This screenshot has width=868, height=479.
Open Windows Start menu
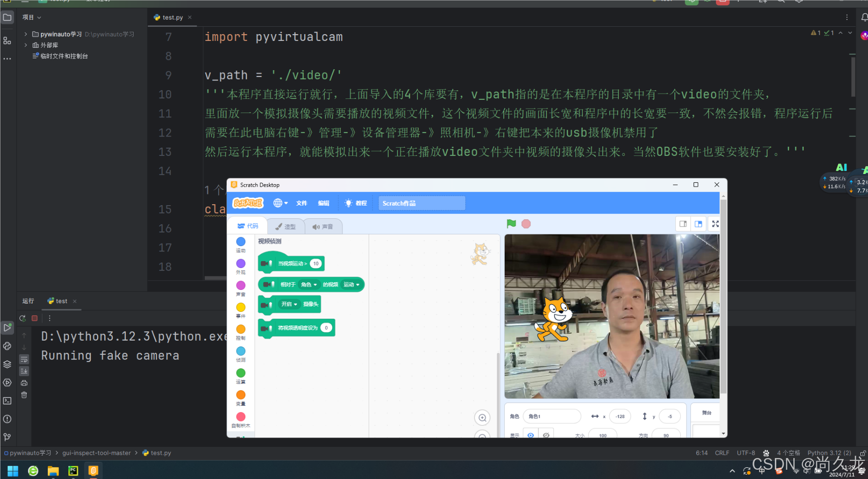pyautogui.click(x=13, y=471)
